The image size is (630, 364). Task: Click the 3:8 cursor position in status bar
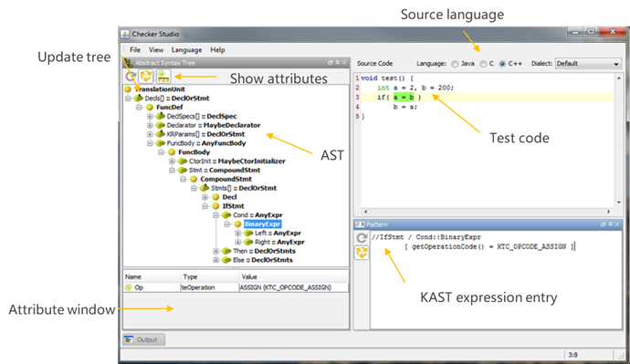coord(572,355)
